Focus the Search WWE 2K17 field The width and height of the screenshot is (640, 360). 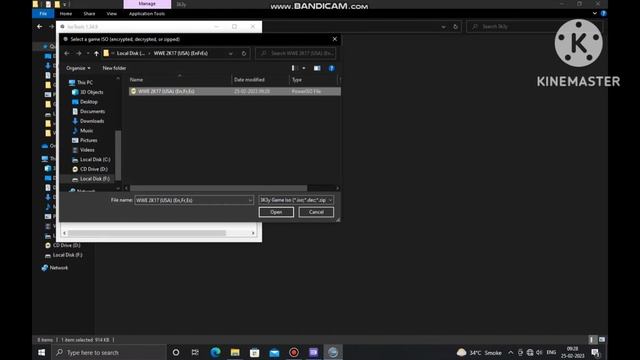point(296,53)
